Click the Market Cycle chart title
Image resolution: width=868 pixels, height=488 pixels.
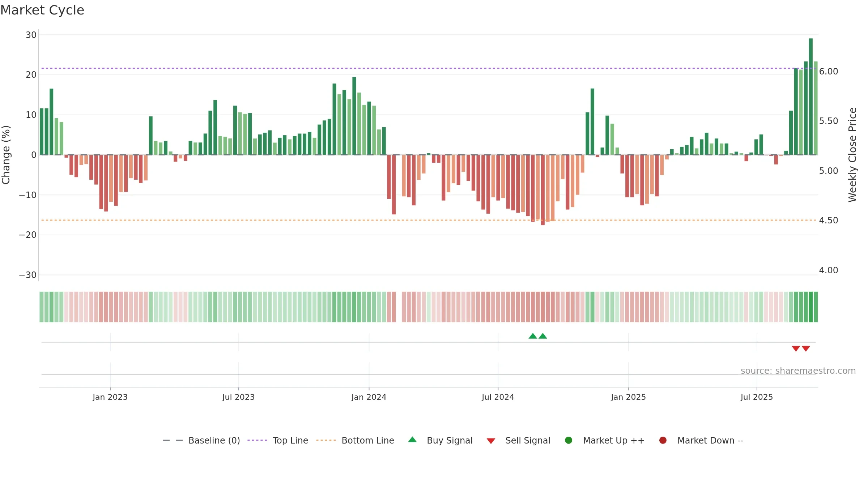[42, 10]
